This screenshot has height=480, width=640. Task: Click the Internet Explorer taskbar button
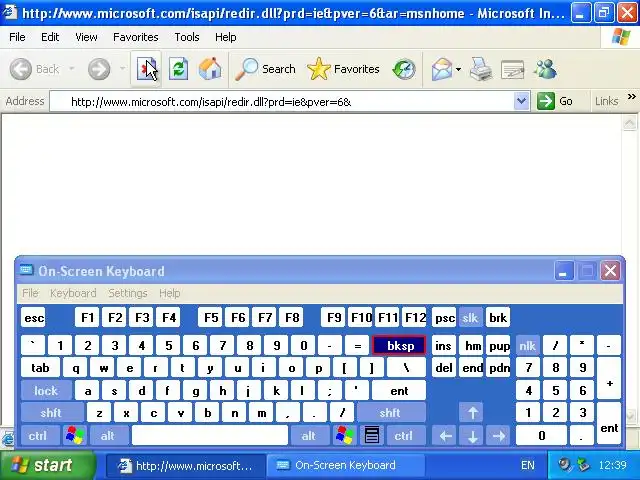coord(186,465)
